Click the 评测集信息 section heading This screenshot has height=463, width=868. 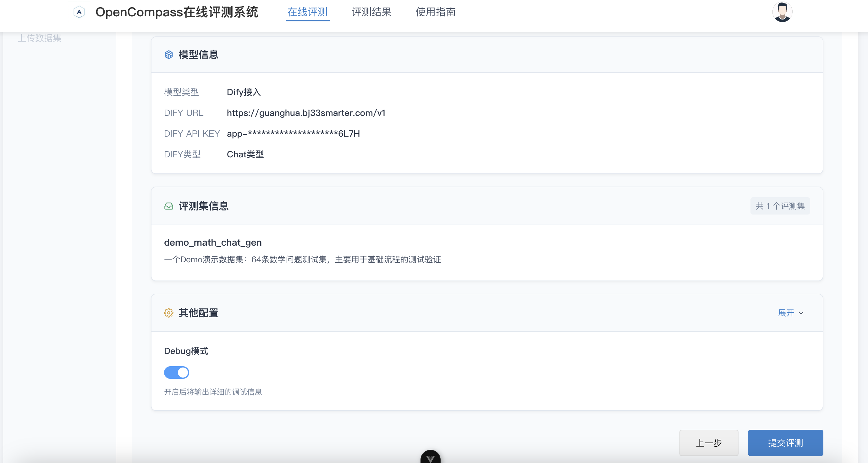(204, 206)
